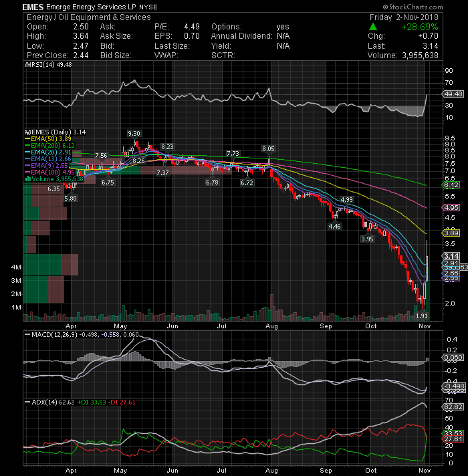468x476 pixels.
Task: Click the +DI 33.53 label
Action: tap(92, 402)
